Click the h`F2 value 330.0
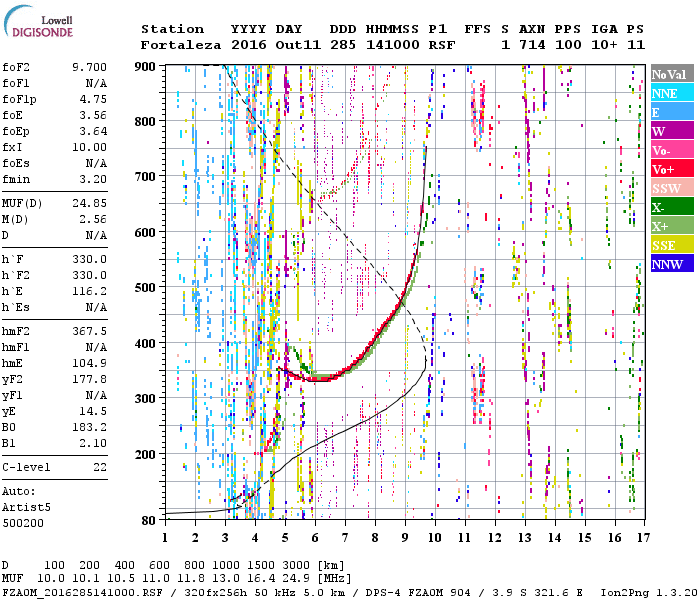The image size is (700, 600). click(x=89, y=275)
